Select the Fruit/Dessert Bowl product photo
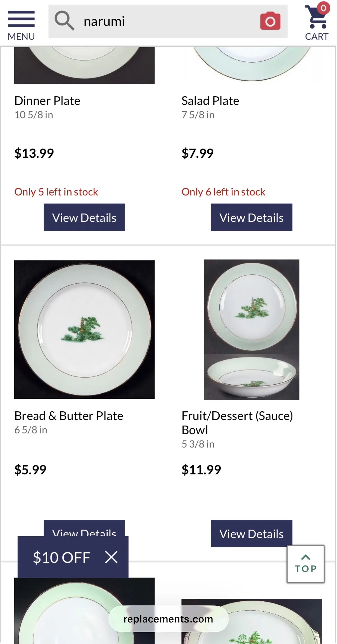Image resolution: width=337 pixels, height=644 pixels. (x=251, y=330)
